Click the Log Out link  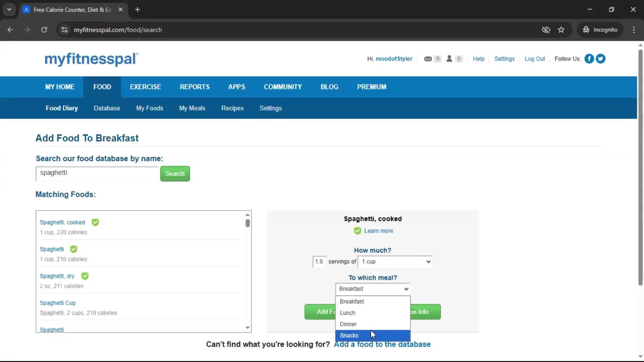tap(535, 59)
